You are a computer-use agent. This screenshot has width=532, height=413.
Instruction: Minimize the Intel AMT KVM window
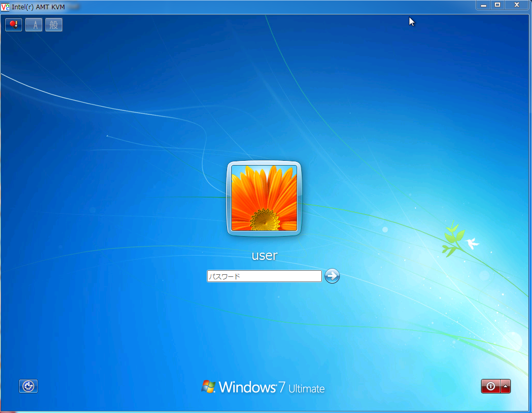click(x=484, y=5)
